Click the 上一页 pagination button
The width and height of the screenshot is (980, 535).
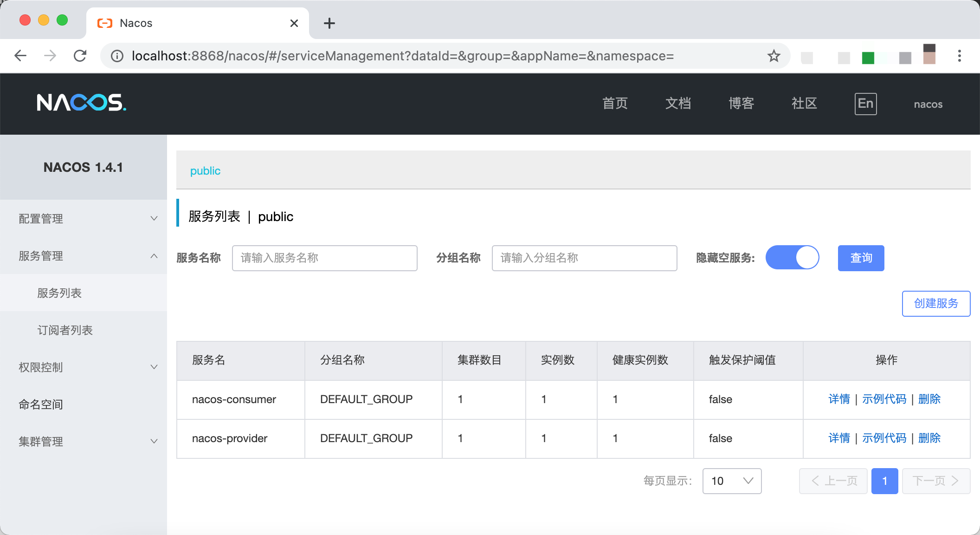coord(833,481)
